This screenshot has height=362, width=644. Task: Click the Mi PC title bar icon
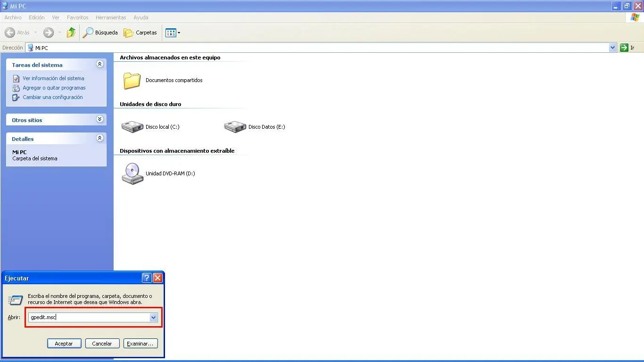(x=5, y=6)
